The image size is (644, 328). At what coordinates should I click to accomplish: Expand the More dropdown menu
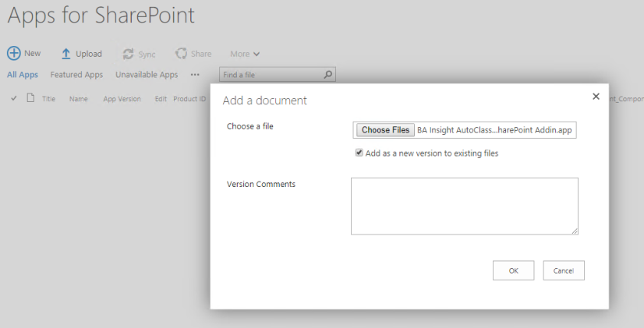pos(245,54)
